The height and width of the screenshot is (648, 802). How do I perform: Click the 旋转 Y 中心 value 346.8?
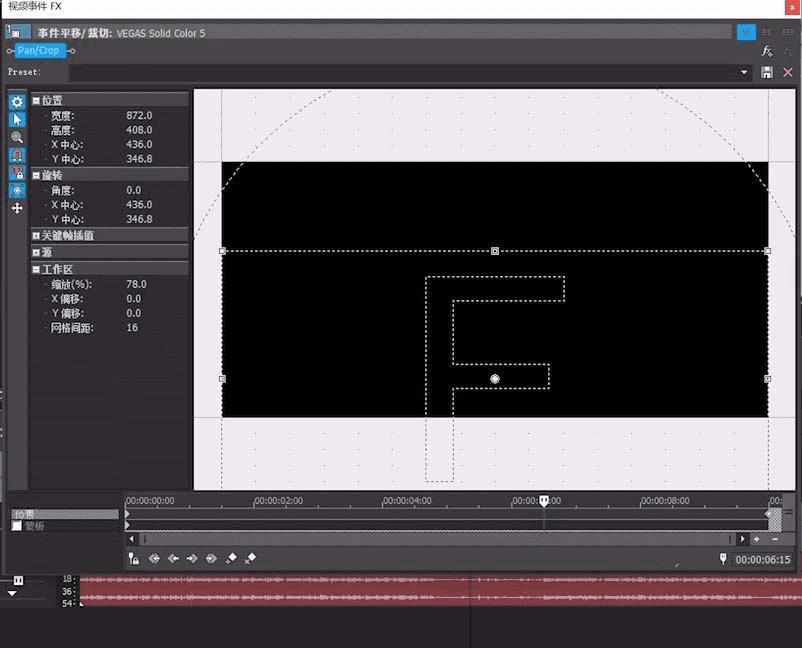(139, 219)
